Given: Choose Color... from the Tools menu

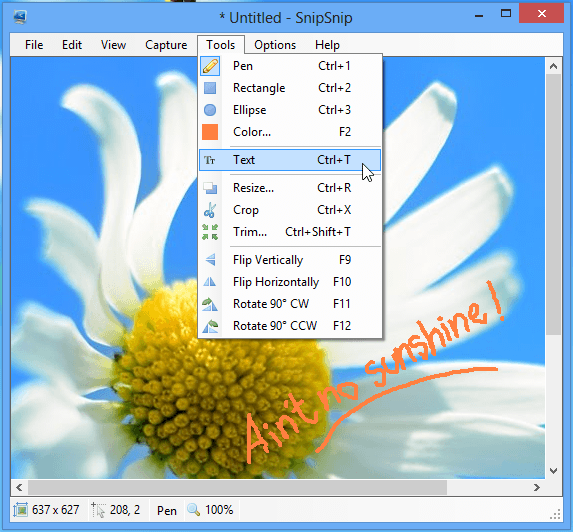Looking at the screenshot, I should click(x=290, y=132).
